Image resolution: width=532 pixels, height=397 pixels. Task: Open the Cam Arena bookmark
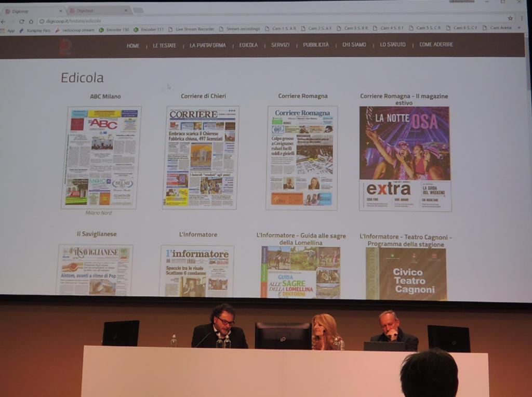click(x=497, y=28)
